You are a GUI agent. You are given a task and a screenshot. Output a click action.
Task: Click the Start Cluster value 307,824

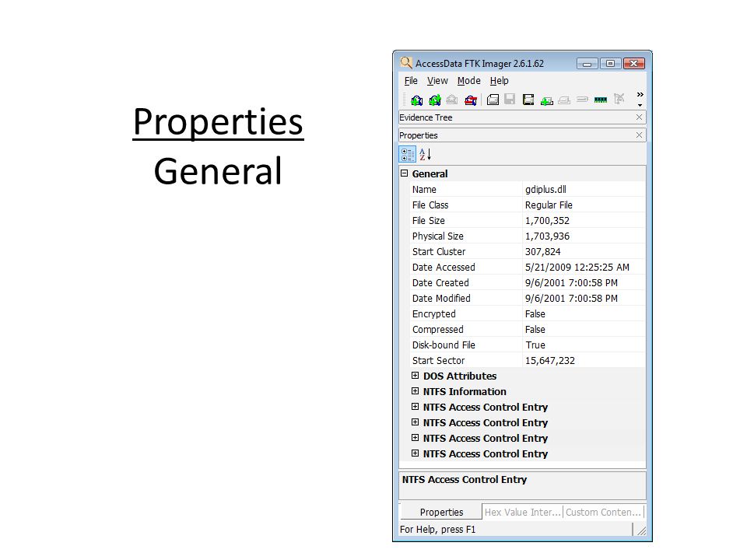[542, 252]
